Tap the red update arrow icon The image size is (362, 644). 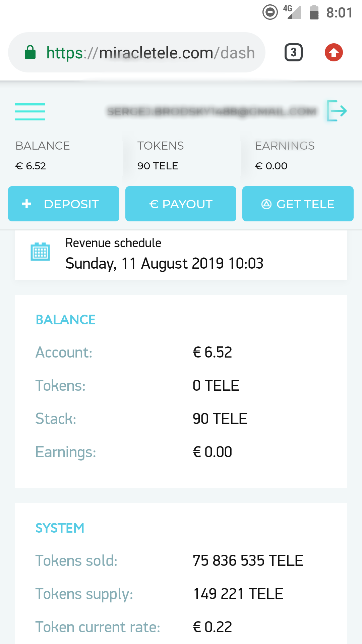coord(334,52)
